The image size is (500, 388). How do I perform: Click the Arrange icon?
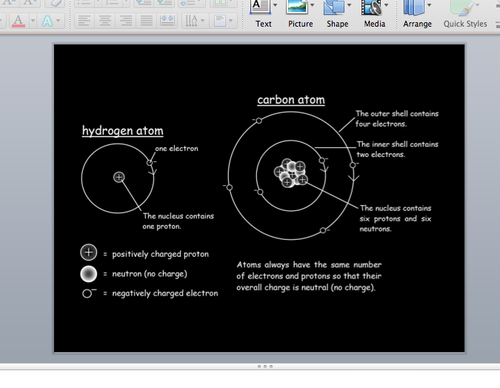413,7
